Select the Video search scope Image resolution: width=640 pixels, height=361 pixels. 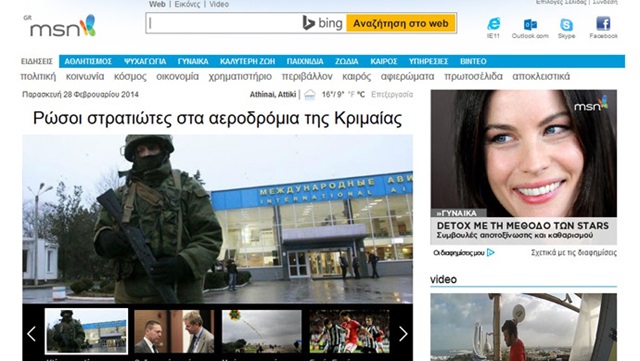[x=219, y=4]
